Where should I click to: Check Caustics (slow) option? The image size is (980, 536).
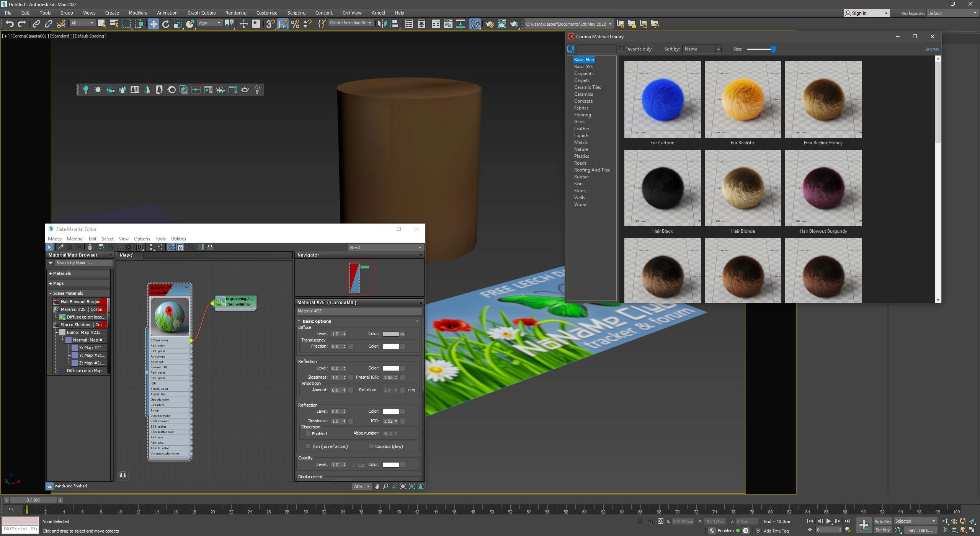(x=371, y=446)
